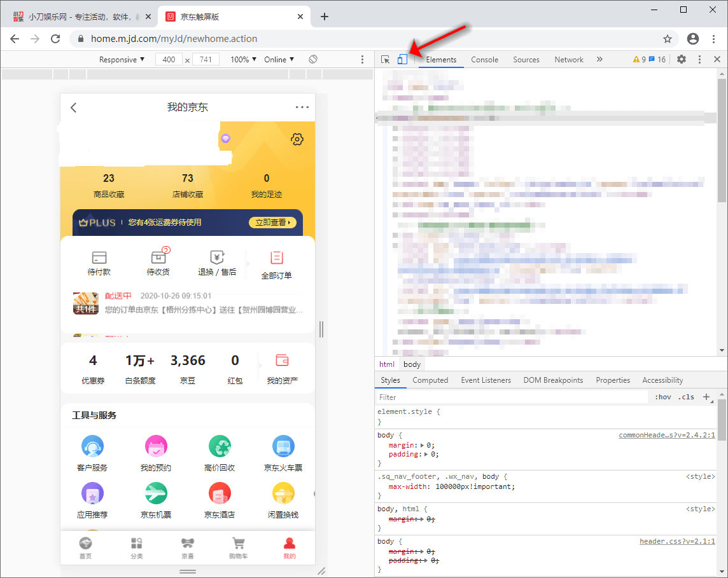Close the DevTools panel
This screenshot has height=578, width=728.
[717, 59]
